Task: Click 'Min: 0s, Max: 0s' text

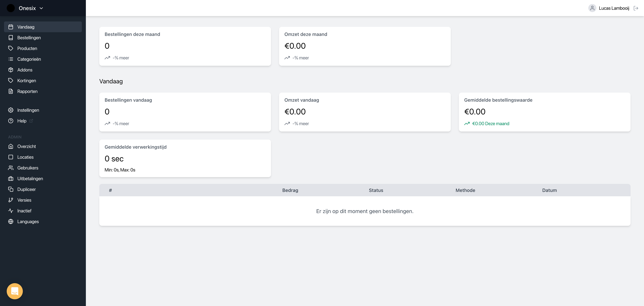Action: [x=120, y=170]
